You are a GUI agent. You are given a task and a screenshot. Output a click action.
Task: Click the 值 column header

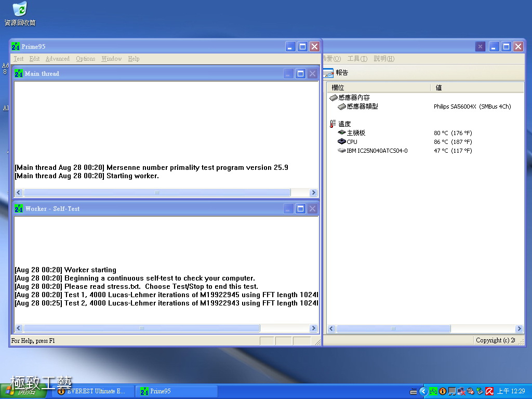pyautogui.click(x=477, y=87)
